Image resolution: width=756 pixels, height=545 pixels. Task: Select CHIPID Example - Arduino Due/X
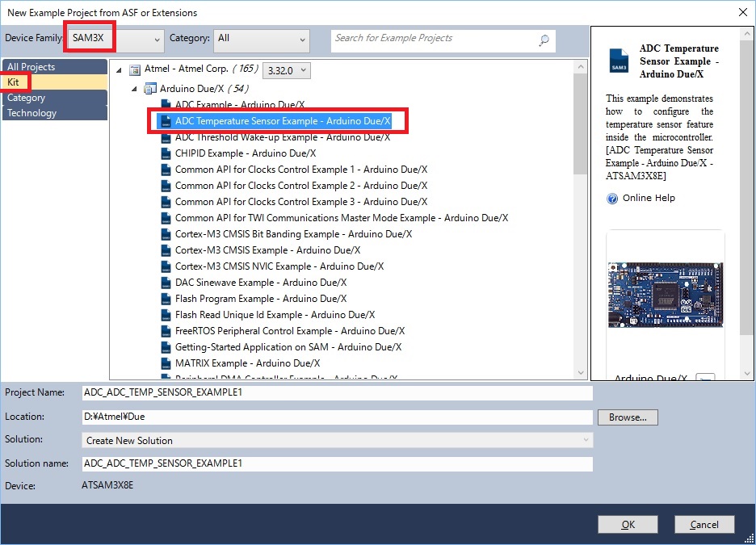point(246,153)
